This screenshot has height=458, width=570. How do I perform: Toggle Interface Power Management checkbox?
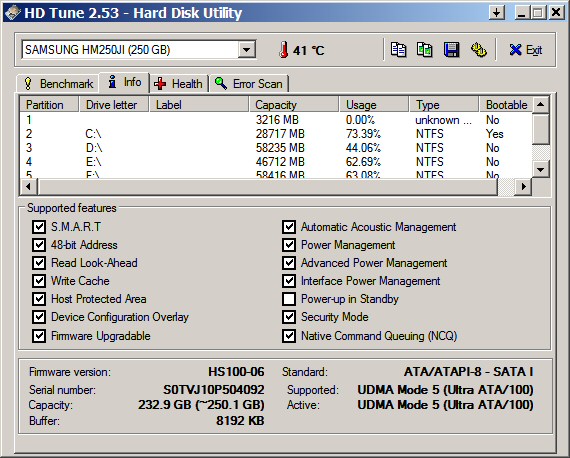pyautogui.click(x=289, y=281)
